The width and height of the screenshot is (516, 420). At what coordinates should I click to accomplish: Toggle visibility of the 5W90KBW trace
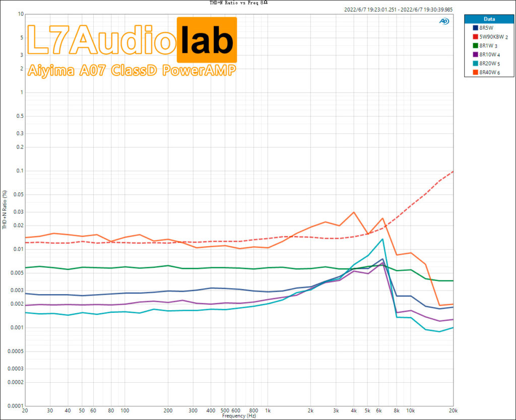[x=490, y=36]
